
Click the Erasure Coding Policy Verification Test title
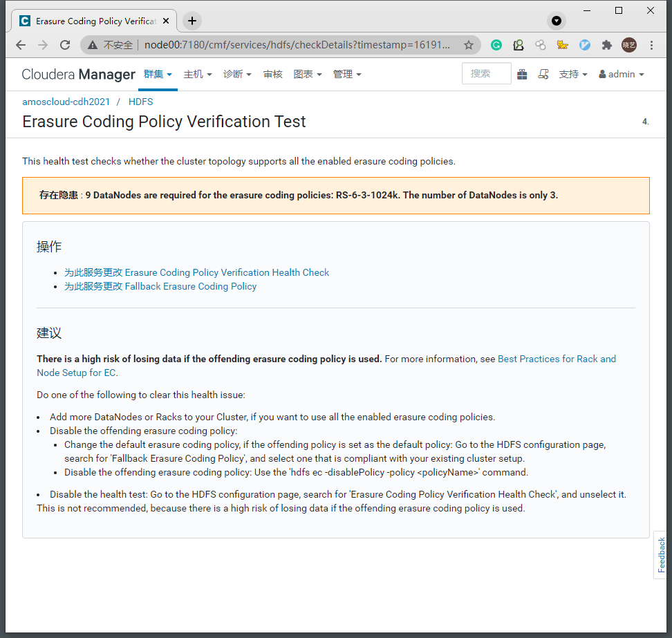pyautogui.click(x=164, y=122)
